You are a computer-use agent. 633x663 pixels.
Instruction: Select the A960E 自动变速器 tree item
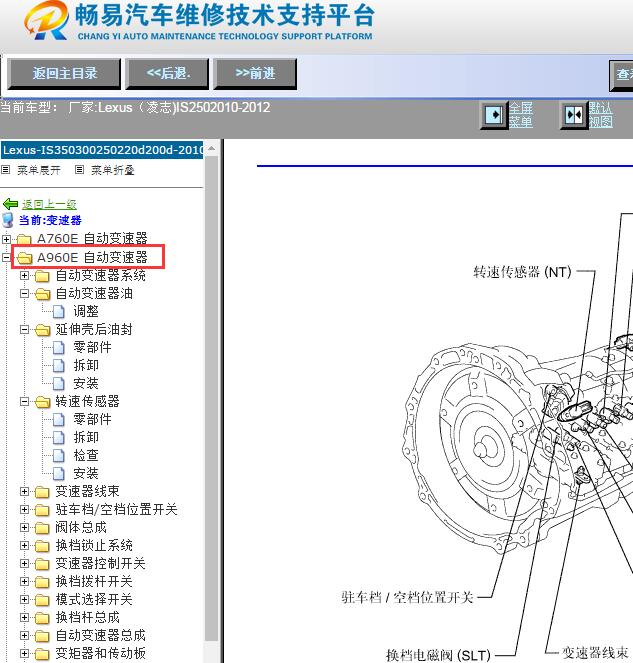[92, 257]
